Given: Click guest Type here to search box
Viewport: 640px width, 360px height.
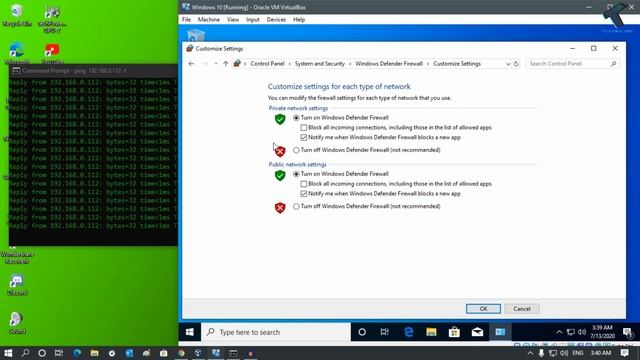Looking at the screenshot, I should point(276,332).
